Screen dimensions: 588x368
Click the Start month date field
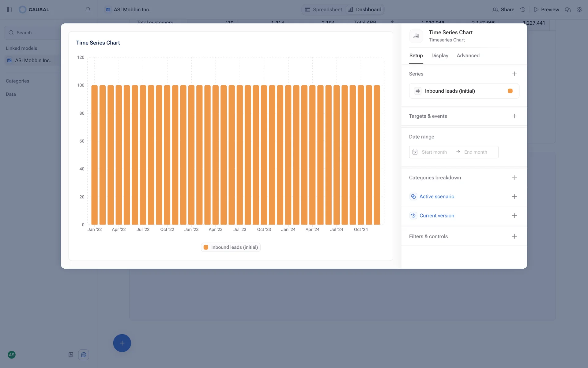(434, 152)
